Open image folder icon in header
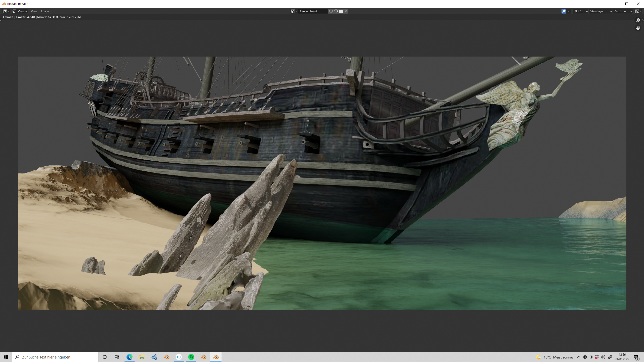Viewport: 644px width, 362px height. pos(341,11)
